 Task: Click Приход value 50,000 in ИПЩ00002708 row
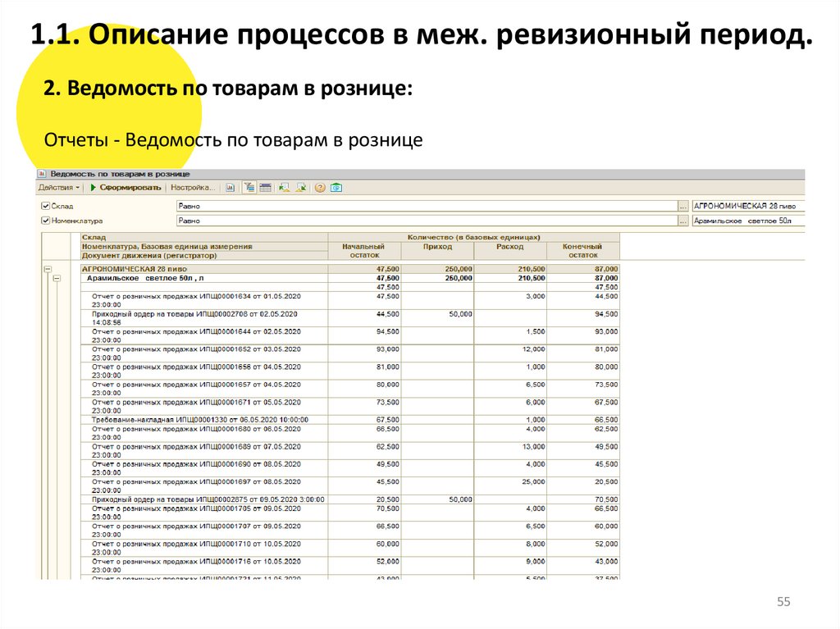click(x=460, y=314)
